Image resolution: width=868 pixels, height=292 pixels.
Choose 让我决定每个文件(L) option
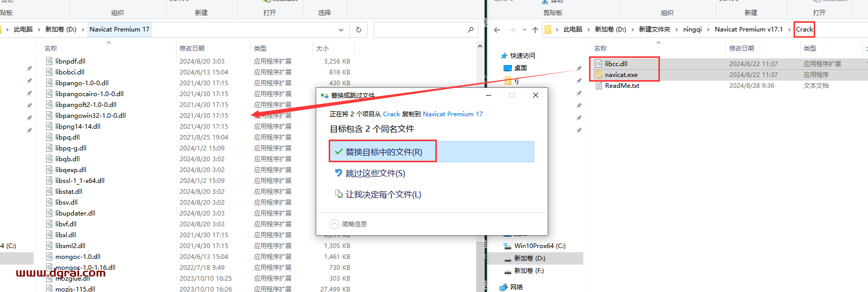383,195
